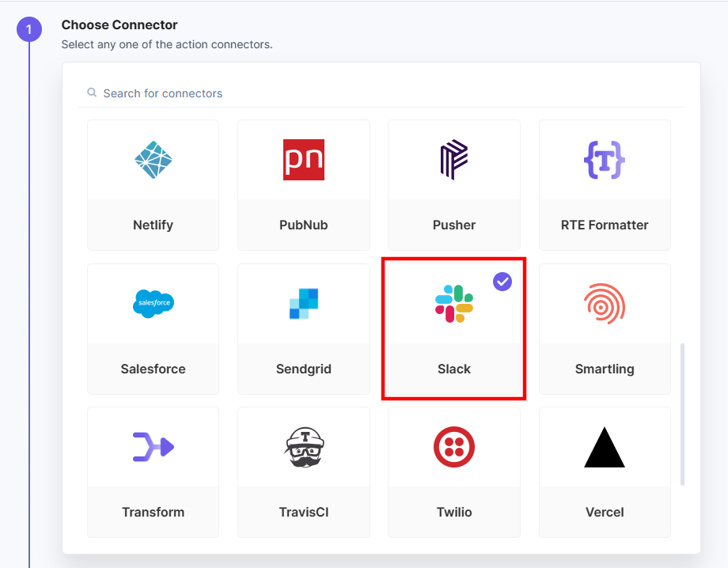Select the Sendgrid connector logo

pyautogui.click(x=304, y=304)
